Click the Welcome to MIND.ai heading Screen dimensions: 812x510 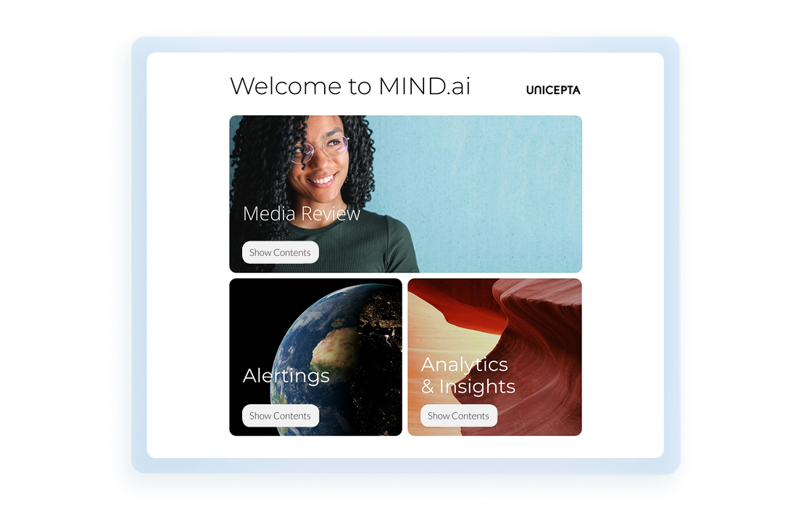pos(350,86)
